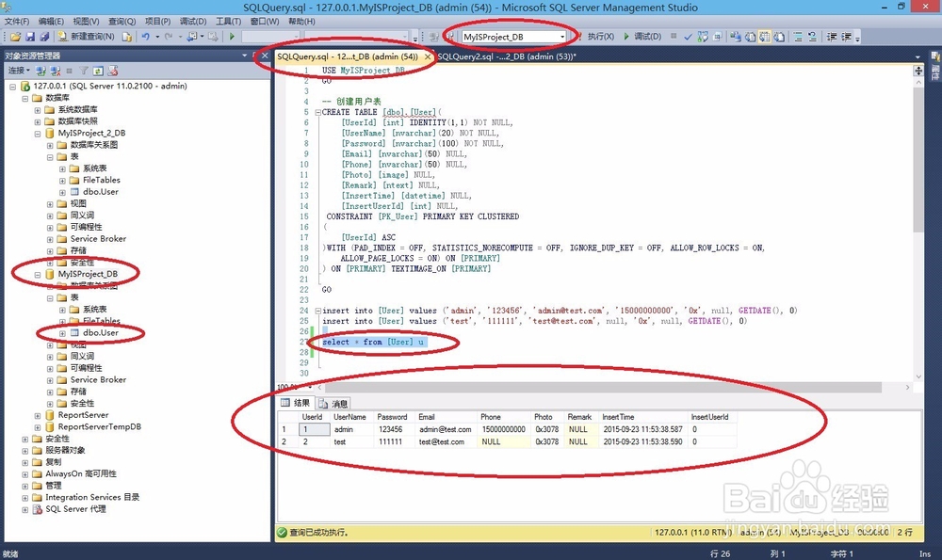
Task: Click the Comment Out Selected Lines icon
Action: click(x=798, y=37)
